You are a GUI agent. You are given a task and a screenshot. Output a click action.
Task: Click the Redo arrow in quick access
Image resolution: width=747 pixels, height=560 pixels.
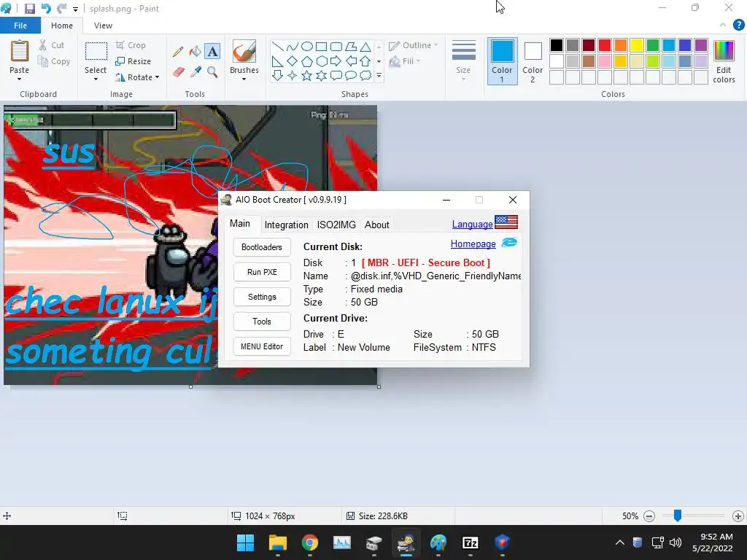61,9
